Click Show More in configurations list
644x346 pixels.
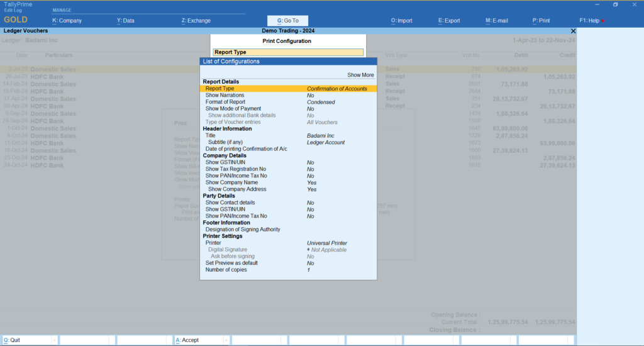click(360, 75)
